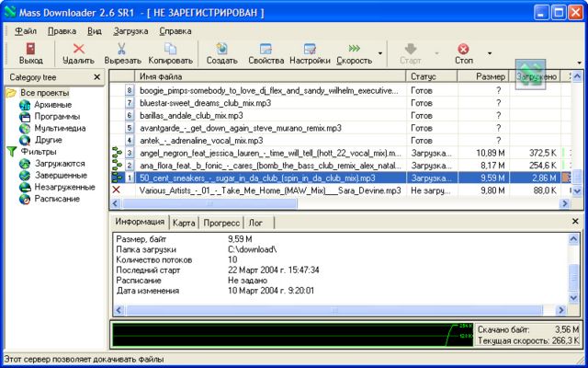Click the Вырезать scissors toolbar icon
Image resolution: width=588 pixels, height=368 pixels.
122,49
